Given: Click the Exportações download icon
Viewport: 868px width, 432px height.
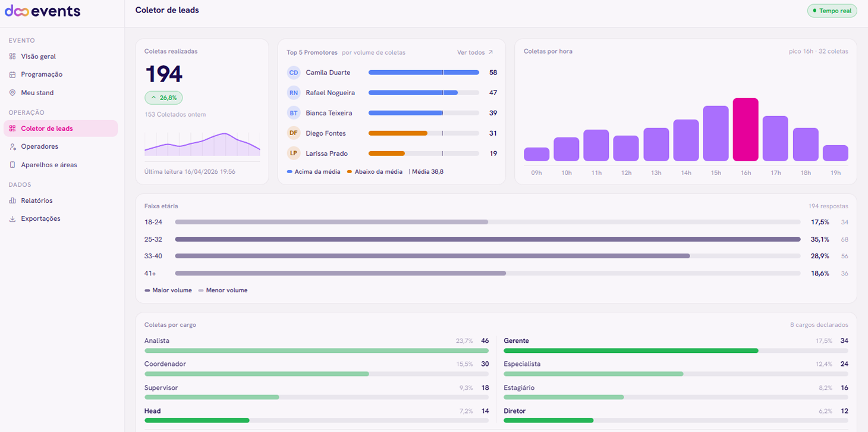Looking at the screenshot, I should tap(12, 218).
